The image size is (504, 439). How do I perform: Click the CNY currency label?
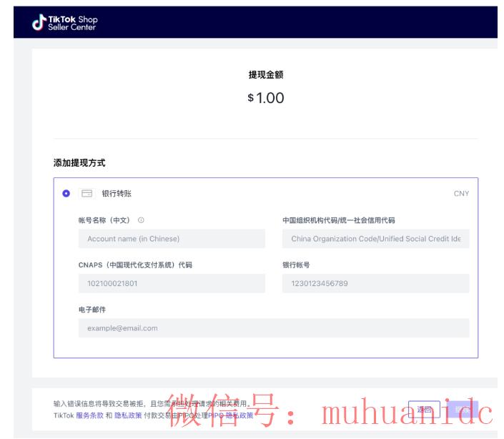point(461,194)
